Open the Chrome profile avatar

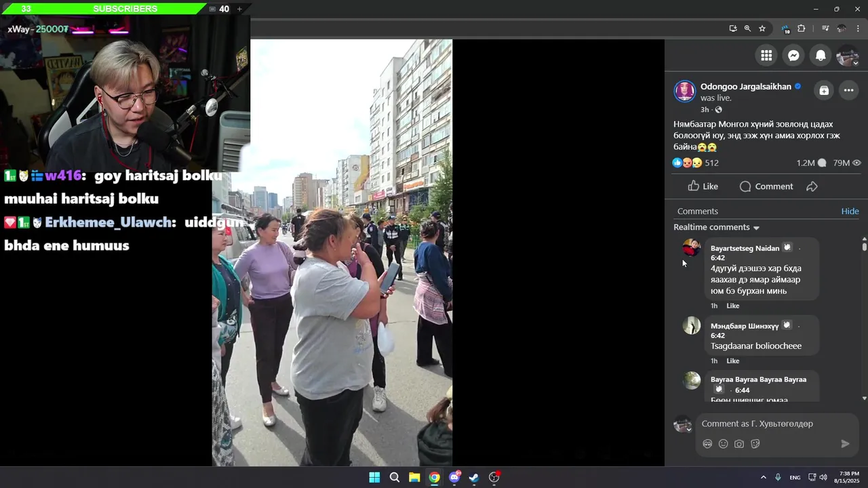(x=842, y=28)
